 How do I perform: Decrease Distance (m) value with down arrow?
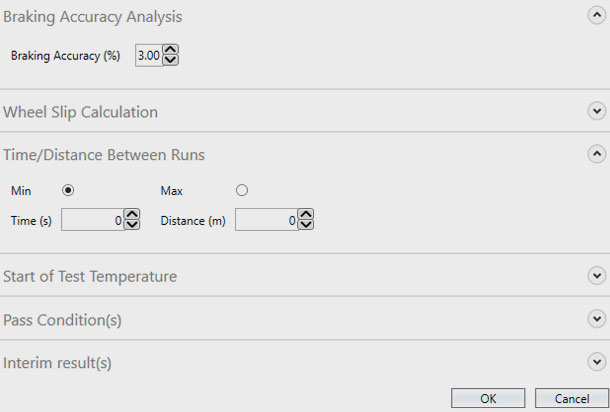(306, 225)
